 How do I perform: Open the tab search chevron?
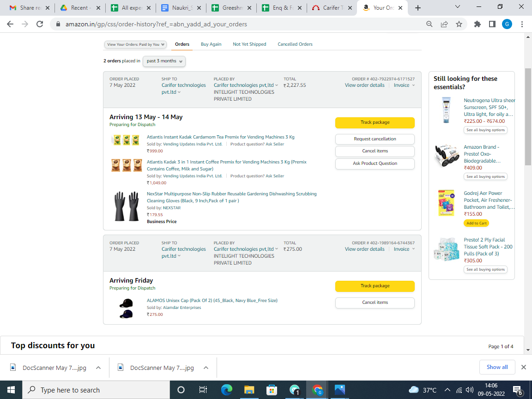click(x=457, y=7)
